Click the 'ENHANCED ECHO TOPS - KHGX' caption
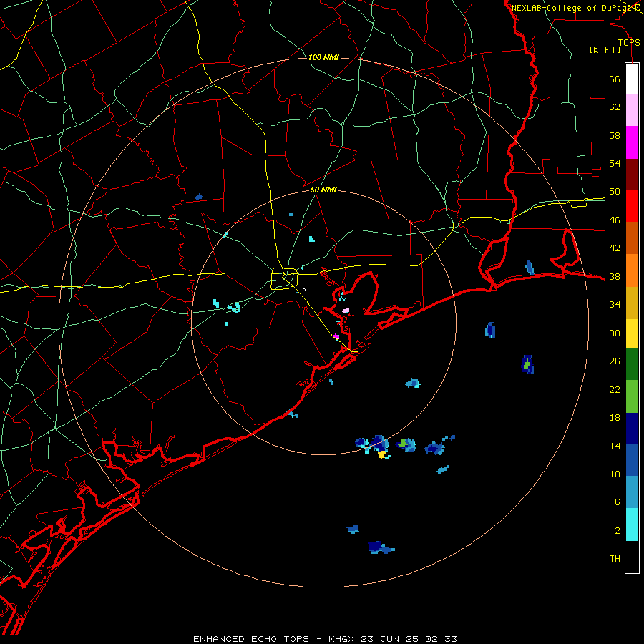Viewport: 644px width, 644px height. pos(275,639)
